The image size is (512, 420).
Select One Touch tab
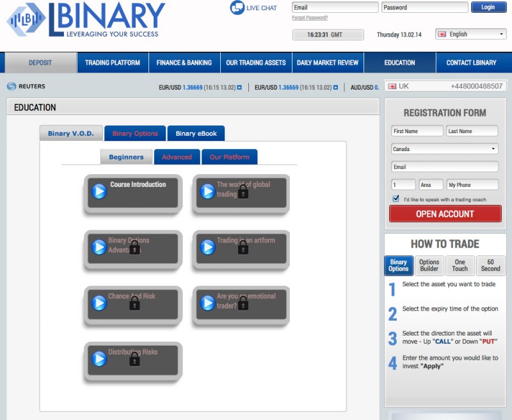click(460, 265)
